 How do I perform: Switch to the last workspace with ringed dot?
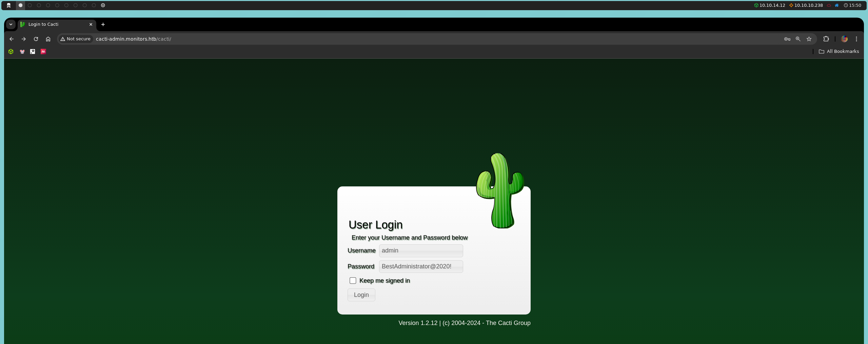click(103, 5)
